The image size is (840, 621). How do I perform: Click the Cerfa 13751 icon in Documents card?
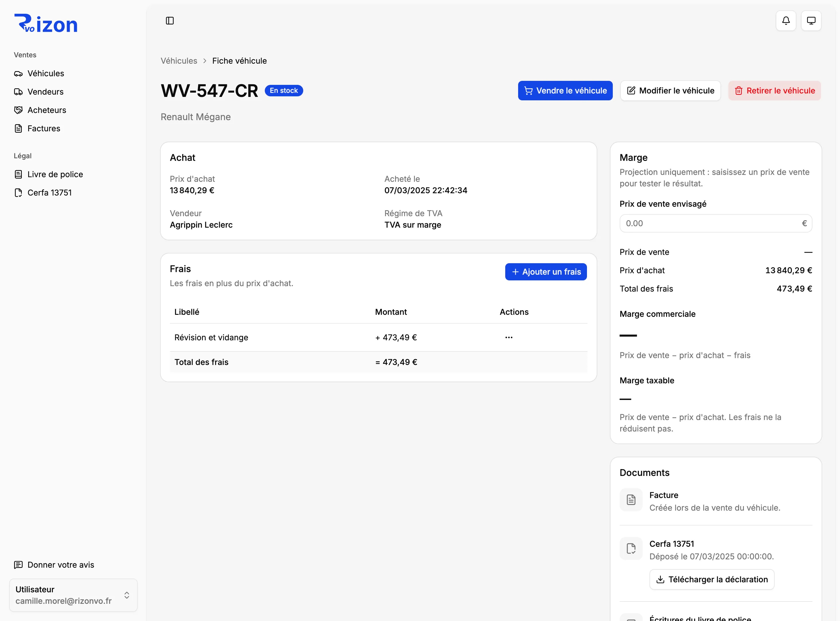click(x=631, y=548)
